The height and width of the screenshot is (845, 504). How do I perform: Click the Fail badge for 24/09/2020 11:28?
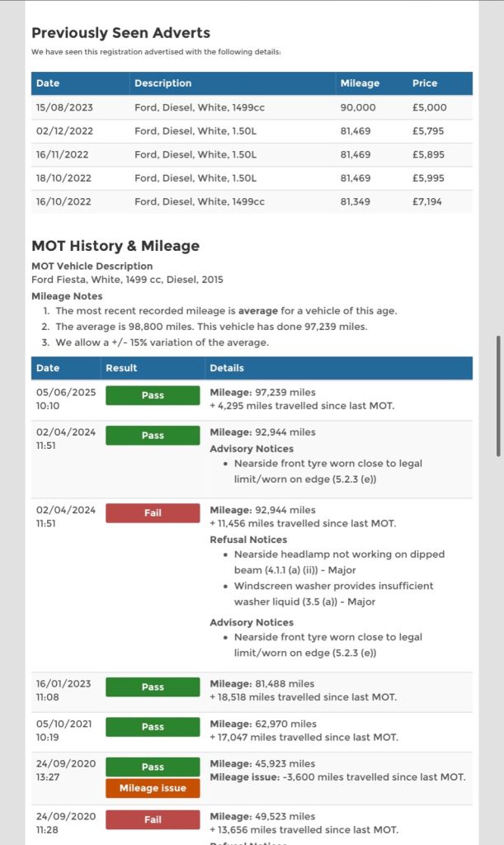point(153,819)
